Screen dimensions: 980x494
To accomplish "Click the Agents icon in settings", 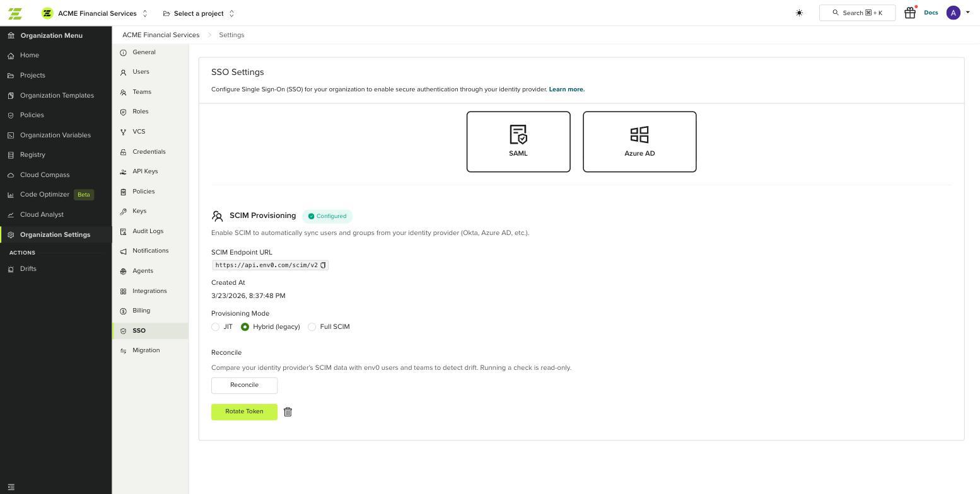I will pos(124,272).
